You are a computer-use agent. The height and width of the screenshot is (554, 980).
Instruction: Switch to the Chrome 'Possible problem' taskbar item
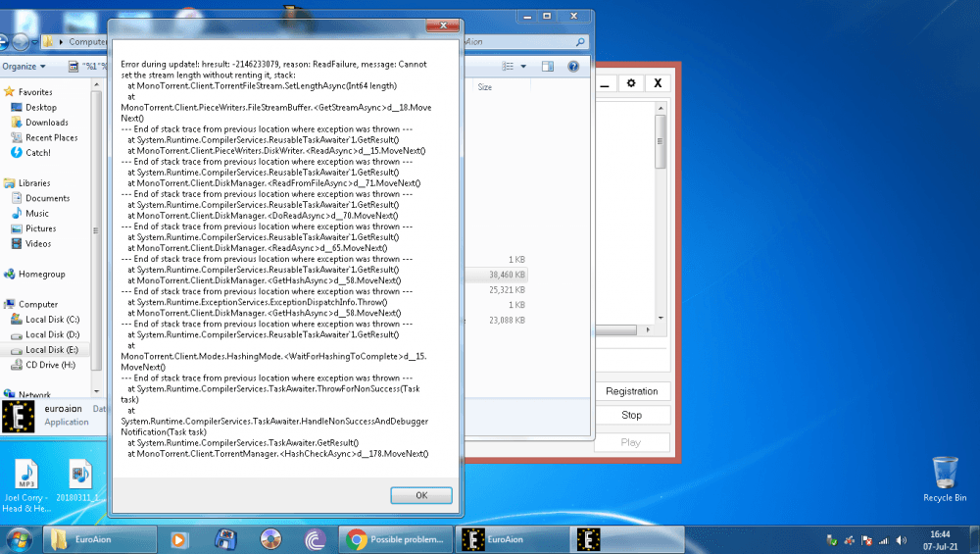click(x=398, y=538)
